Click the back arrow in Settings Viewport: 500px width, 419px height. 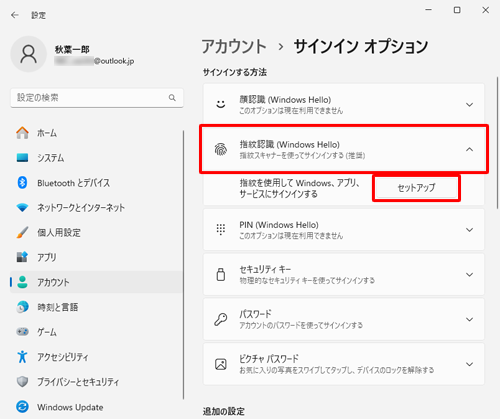pos(15,15)
